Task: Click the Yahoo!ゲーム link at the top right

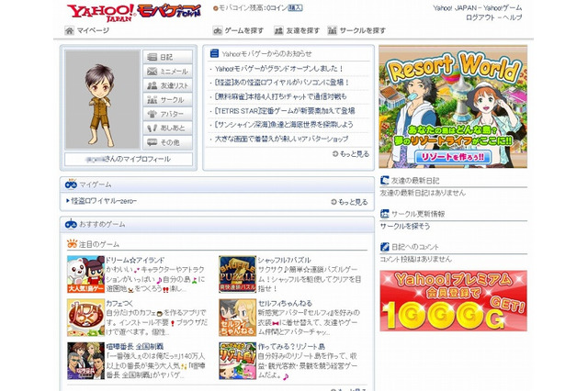Action: pyautogui.click(x=503, y=8)
